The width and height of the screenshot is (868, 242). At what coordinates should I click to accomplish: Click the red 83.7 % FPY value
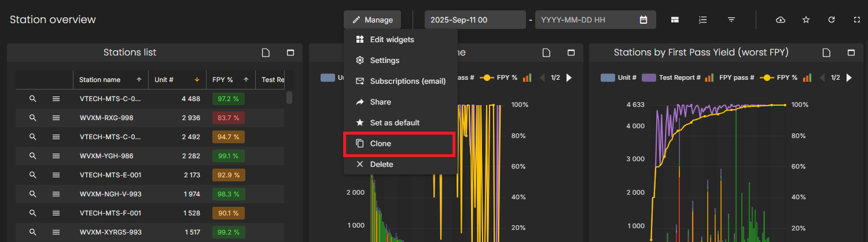coord(228,118)
